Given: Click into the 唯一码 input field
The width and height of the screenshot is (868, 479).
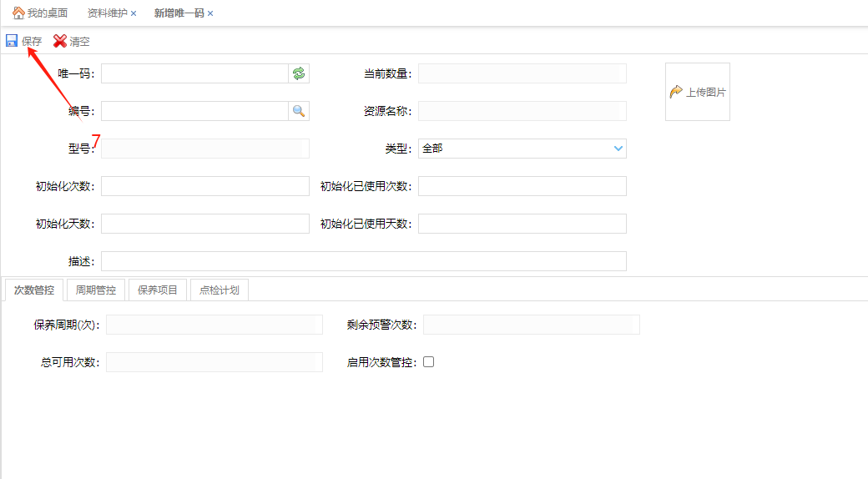Looking at the screenshot, I should (194, 73).
